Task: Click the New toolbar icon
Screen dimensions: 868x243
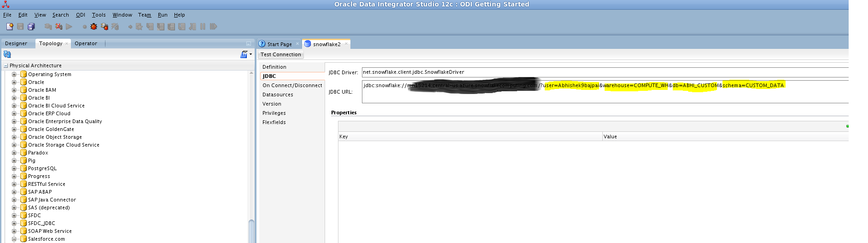Action: (x=10, y=27)
